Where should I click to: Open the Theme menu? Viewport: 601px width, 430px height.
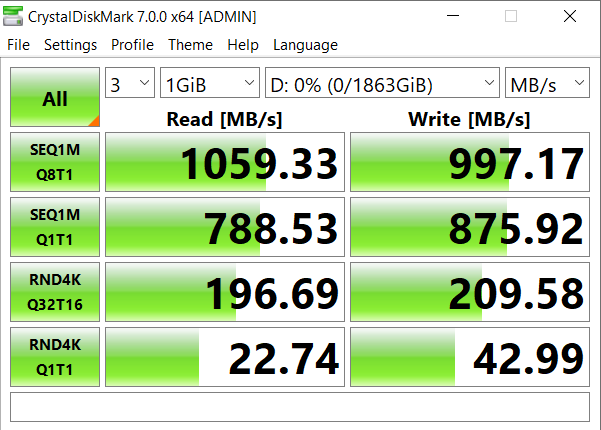coord(190,45)
